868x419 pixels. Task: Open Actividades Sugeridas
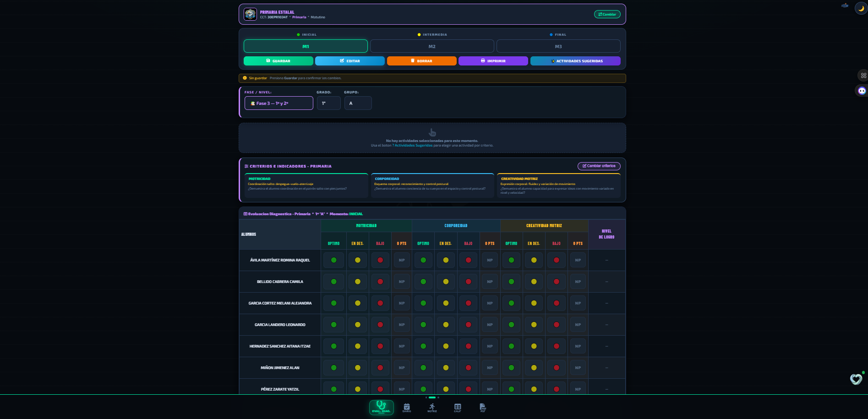[x=575, y=61]
